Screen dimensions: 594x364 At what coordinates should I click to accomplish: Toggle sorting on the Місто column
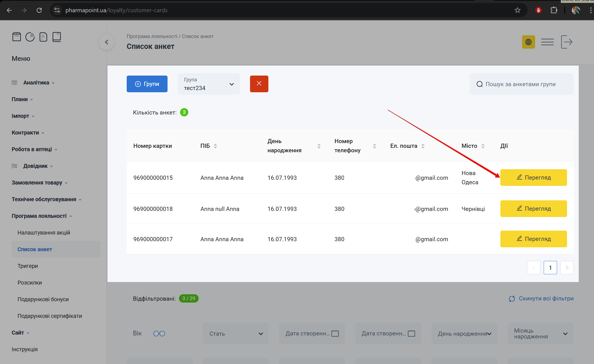coord(483,146)
